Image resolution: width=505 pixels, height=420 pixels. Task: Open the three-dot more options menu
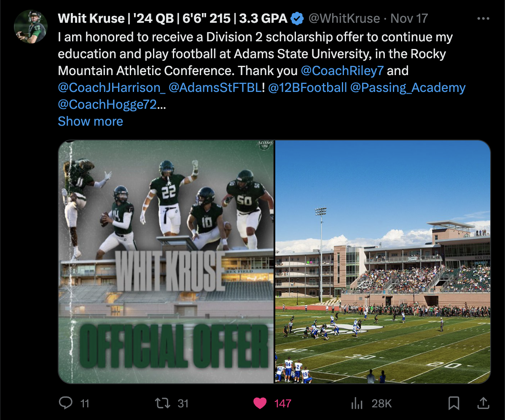click(483, 19)
